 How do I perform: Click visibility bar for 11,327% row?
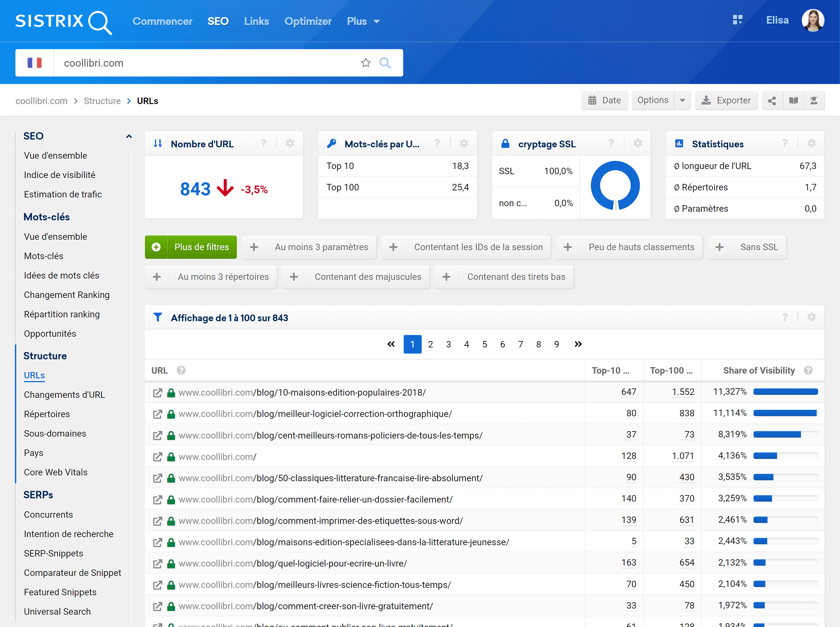point(785,392)
